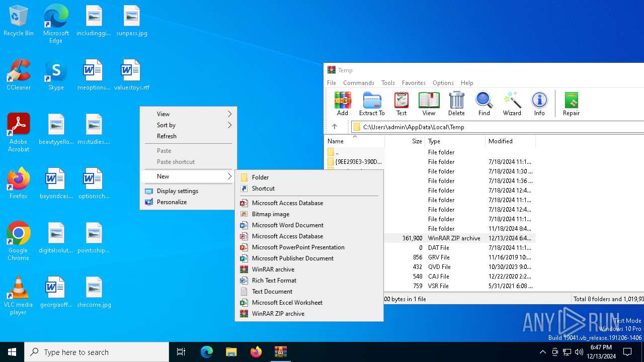Create a new Microsoft Word Document

309,225
